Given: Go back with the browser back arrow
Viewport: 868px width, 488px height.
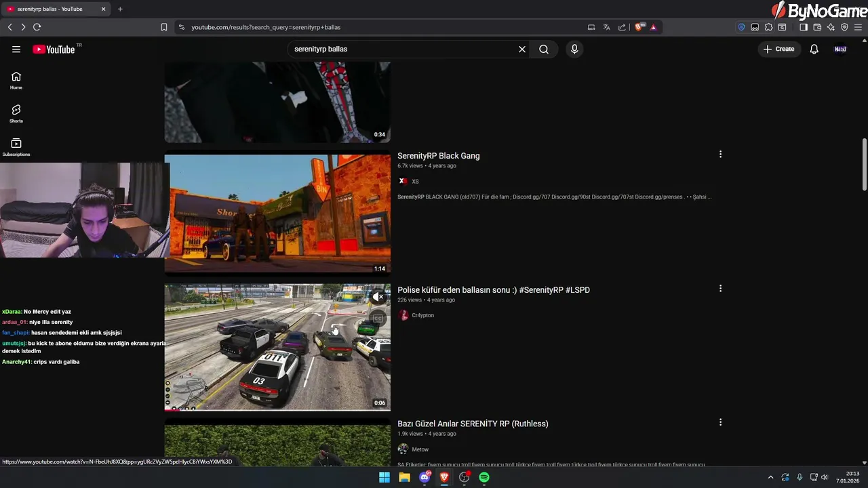Looking at the screenshot, I should pos(10,27).
